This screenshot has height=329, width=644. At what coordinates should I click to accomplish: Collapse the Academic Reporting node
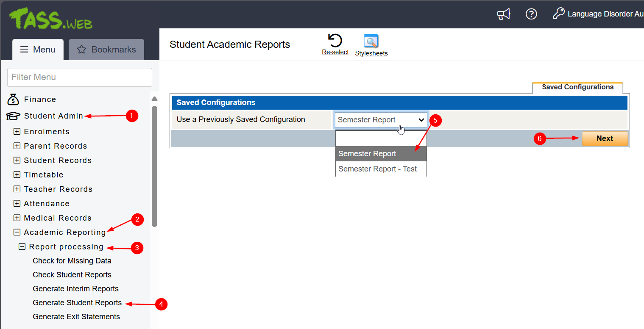(x=17, y=232)
